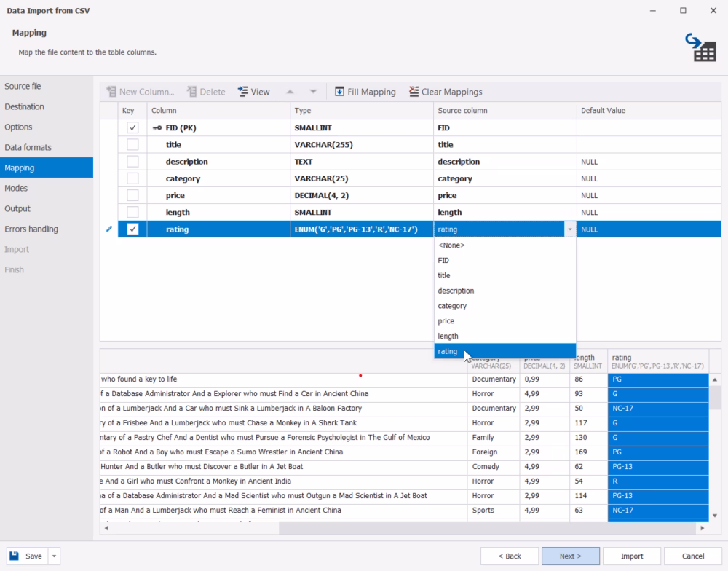Move column up with arrow icon

tap(290, 92)
